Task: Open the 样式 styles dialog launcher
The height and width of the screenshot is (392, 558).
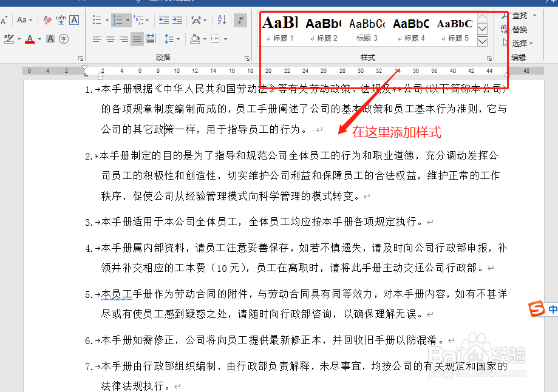Action: [489, 58]
